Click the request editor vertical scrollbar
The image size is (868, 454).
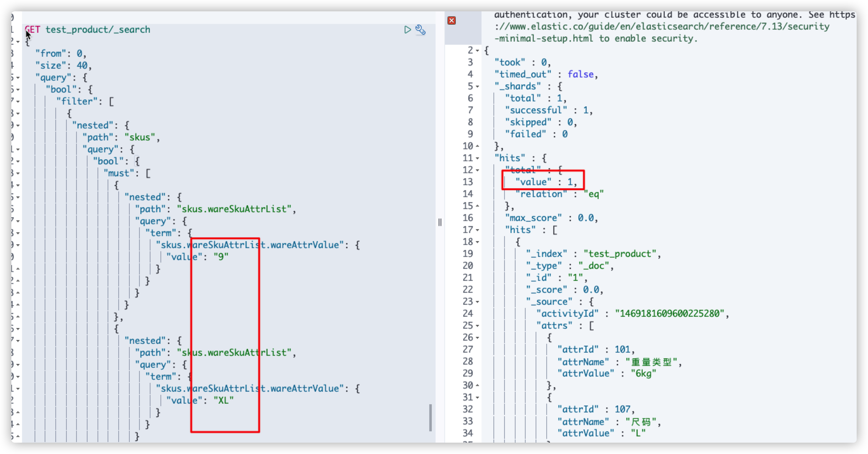click(x=430, y=417)
